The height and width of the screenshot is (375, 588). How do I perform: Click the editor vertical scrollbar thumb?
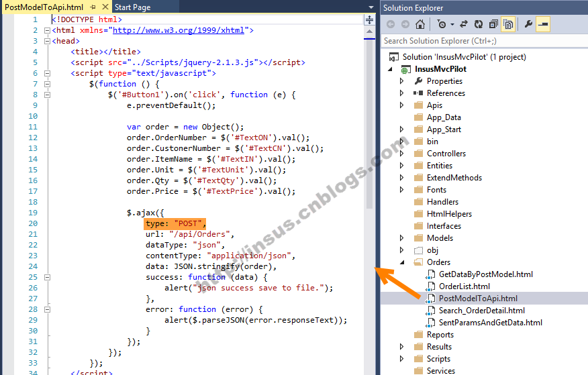(x=369, y=123)
